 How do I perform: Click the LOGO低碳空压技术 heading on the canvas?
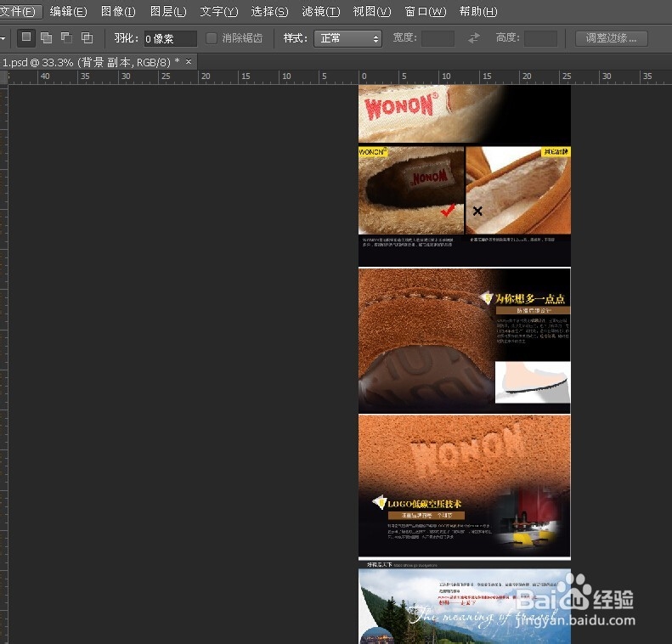[424, 504]
